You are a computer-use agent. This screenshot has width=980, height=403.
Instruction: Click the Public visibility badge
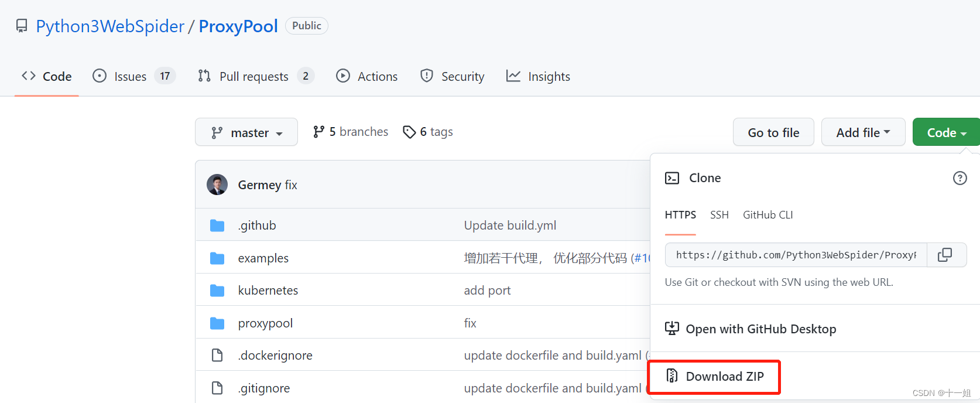click(307, 26)
